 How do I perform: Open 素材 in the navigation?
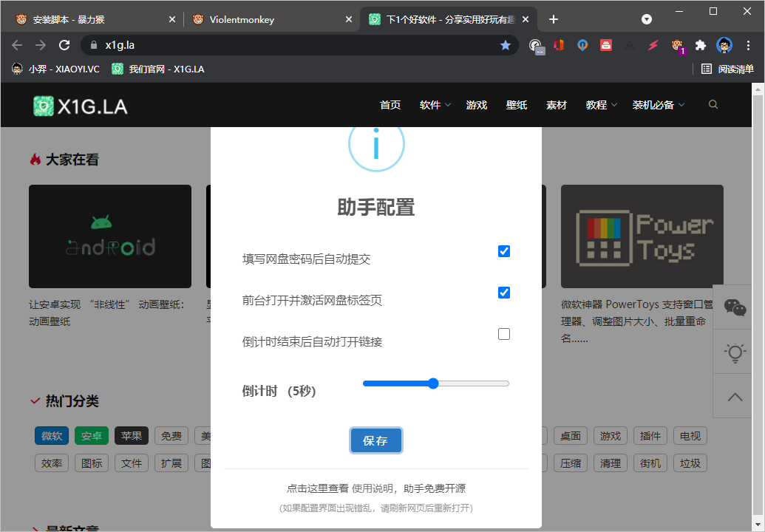click(x=557, y=105)
